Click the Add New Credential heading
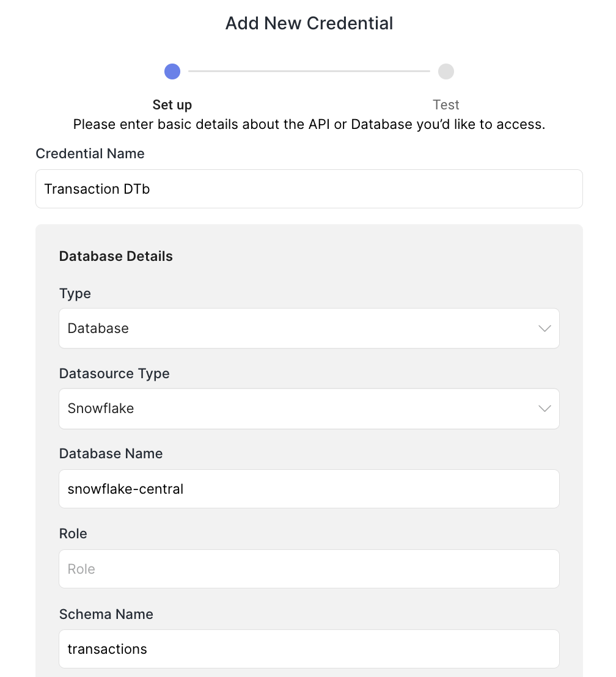This screenshot has height=677, width=616. [x=309, y=23]
